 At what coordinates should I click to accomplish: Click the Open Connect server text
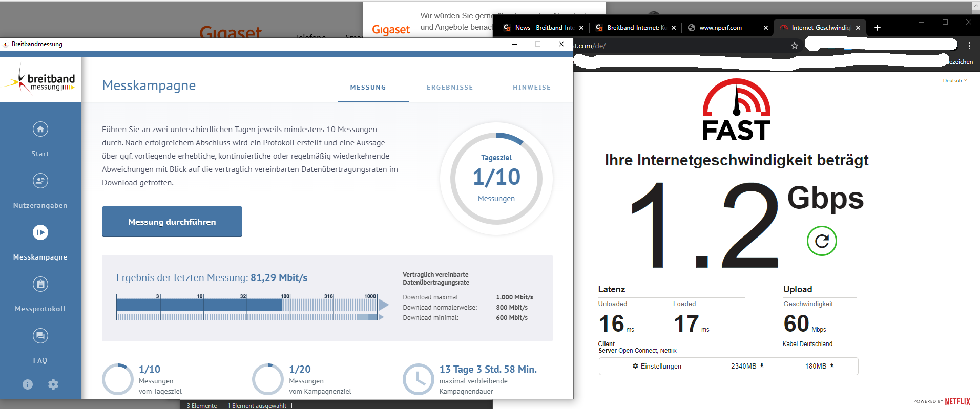637,351
